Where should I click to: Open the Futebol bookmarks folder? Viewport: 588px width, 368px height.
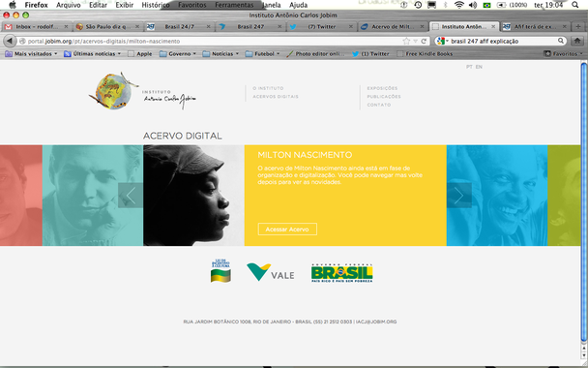(x=262, y=53)
